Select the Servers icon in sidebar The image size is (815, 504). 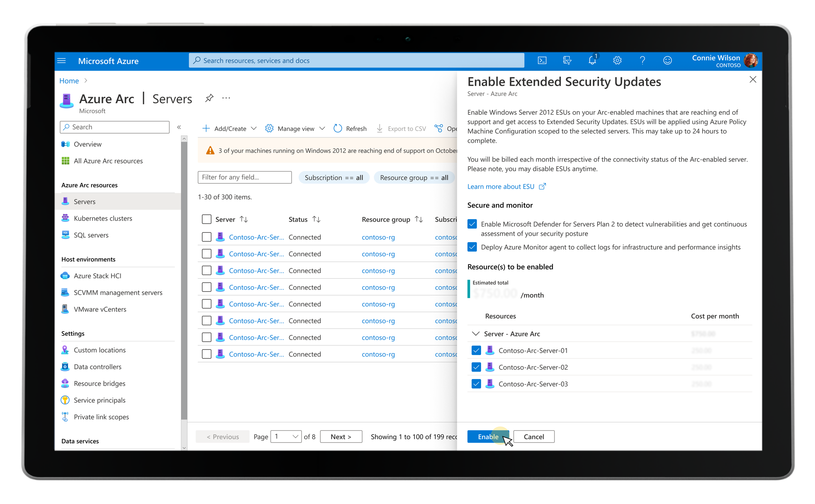point(66,201)
